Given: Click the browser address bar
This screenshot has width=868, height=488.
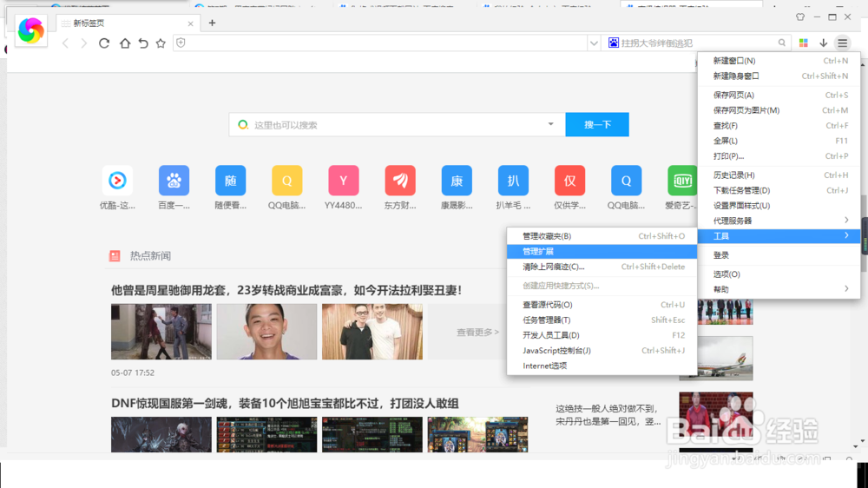Looking at the screenshot, I should point(380,43).
